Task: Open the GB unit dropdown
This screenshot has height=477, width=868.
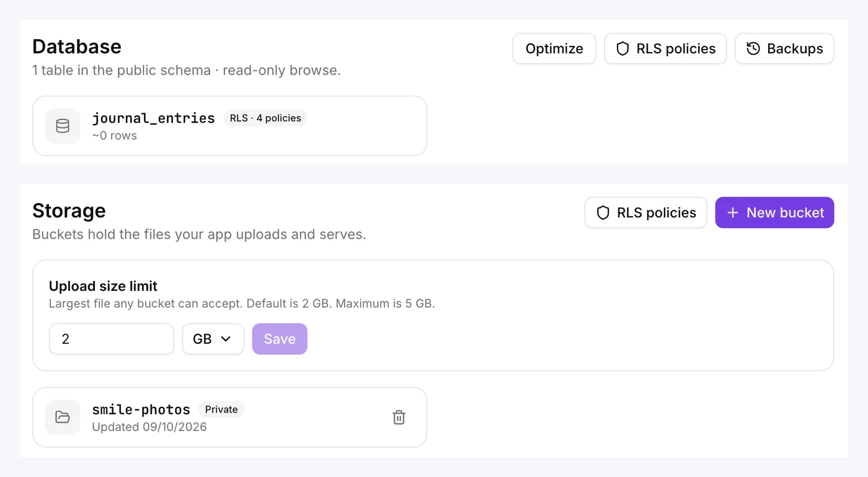Action: [x=213, y=339]
